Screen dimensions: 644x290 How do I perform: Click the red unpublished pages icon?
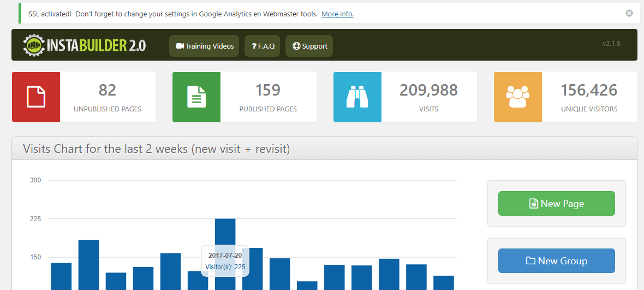[36, 97]
